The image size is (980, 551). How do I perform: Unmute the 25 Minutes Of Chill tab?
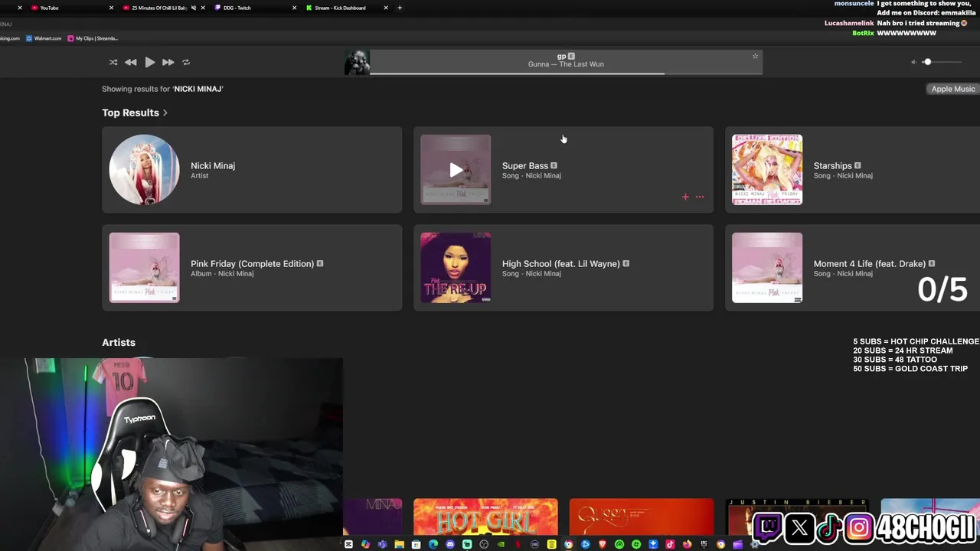click(x=194, y=8)
